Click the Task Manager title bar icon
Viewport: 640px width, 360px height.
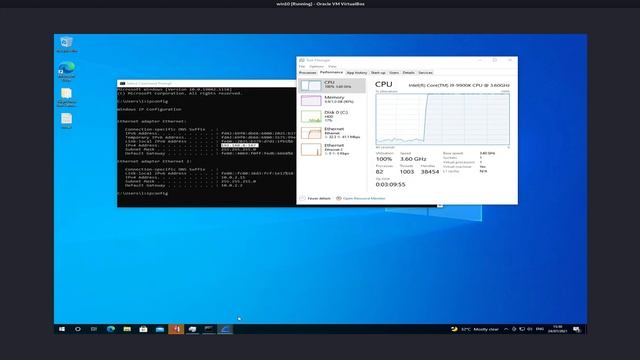(x=302, y=60)
